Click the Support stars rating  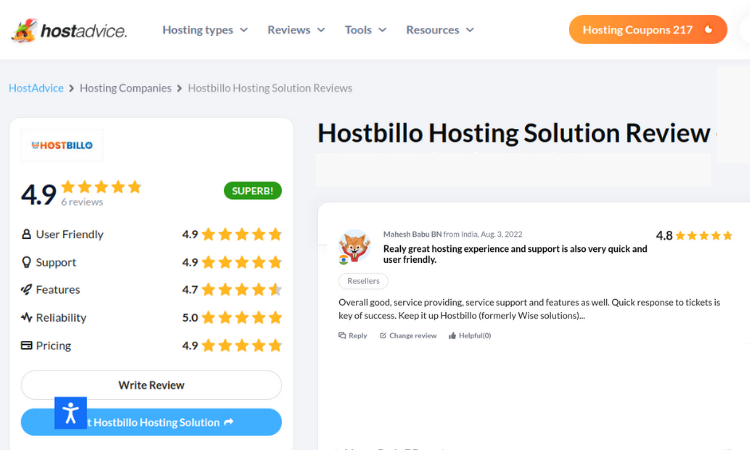242,262
